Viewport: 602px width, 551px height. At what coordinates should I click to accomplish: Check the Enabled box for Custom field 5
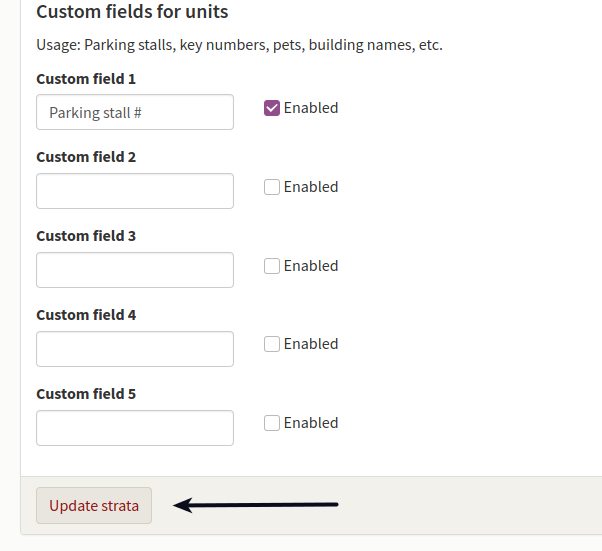coord(272,423)
